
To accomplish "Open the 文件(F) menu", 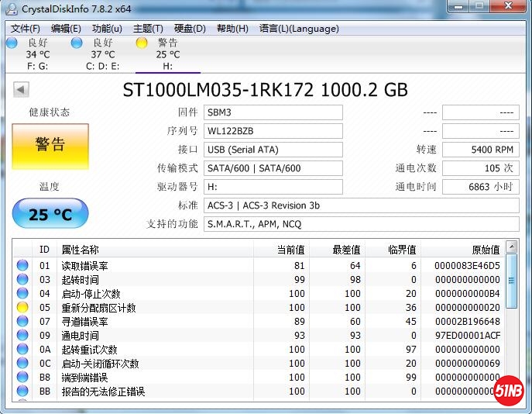I will tap(26, 29).
